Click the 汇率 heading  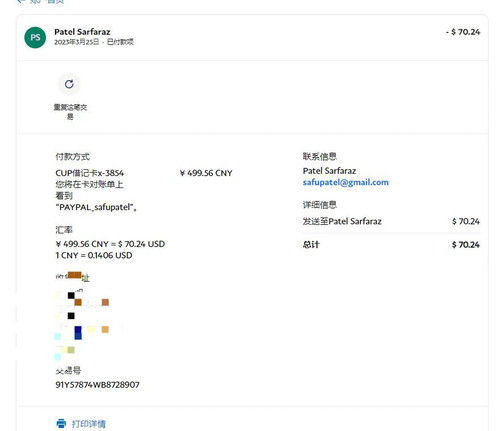point(64,230)
